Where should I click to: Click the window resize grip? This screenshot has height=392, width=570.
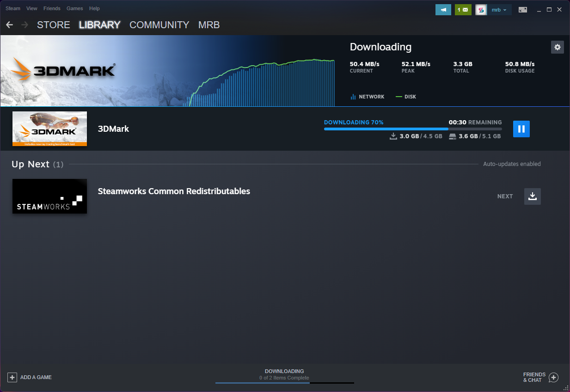point(566,388)
